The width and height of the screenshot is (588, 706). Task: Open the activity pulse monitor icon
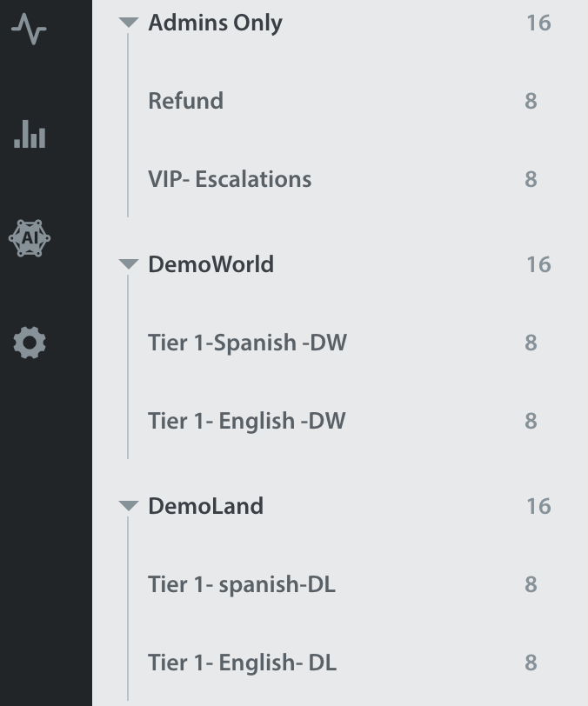(x=29, y=30)
